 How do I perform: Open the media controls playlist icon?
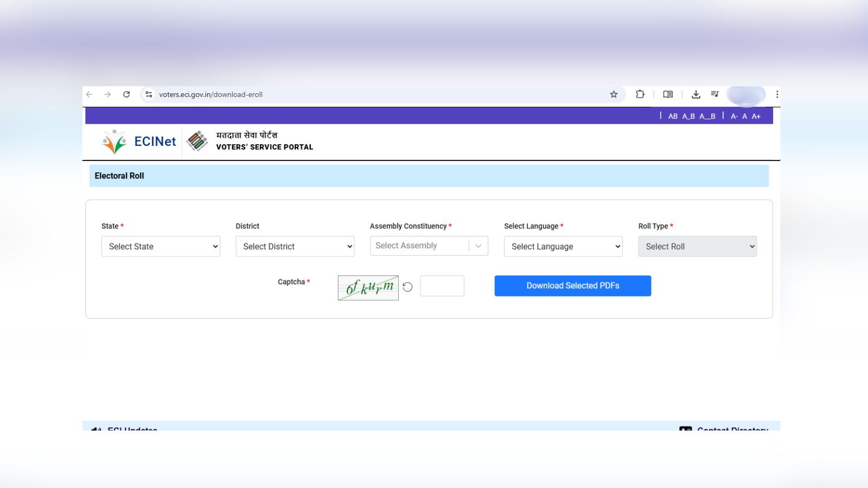(715, 94)
